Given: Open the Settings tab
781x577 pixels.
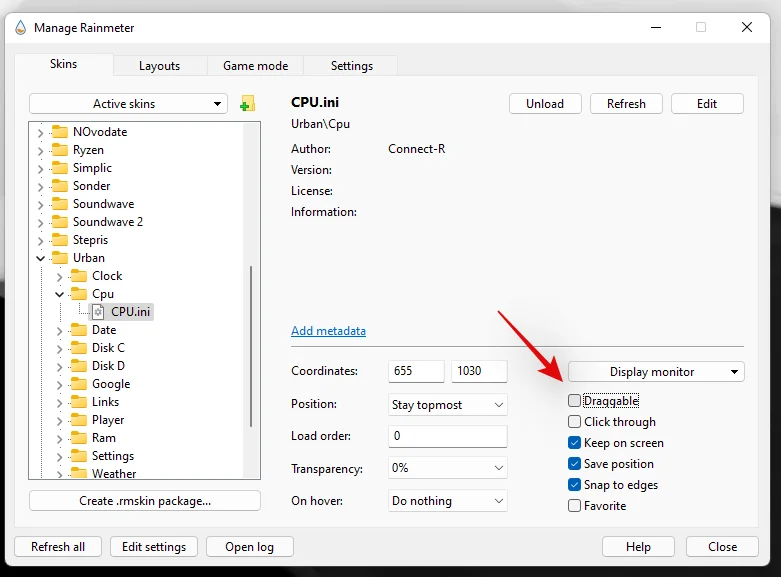Looking at the screenshot, I should point(352,66).
